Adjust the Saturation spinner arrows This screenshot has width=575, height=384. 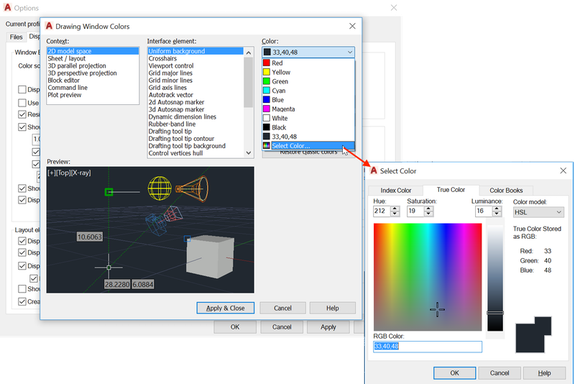(429, 211)
